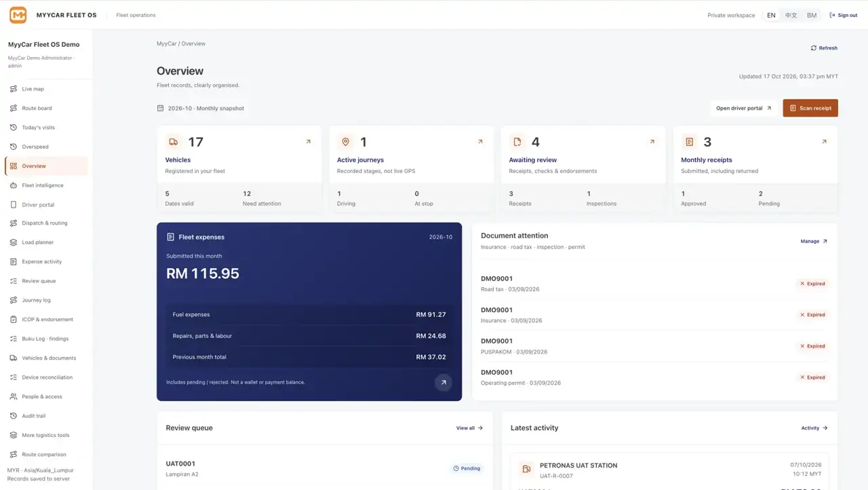Click the Active journeys pin icon
This screenshot has width=868, height=490.
(345, 142)
